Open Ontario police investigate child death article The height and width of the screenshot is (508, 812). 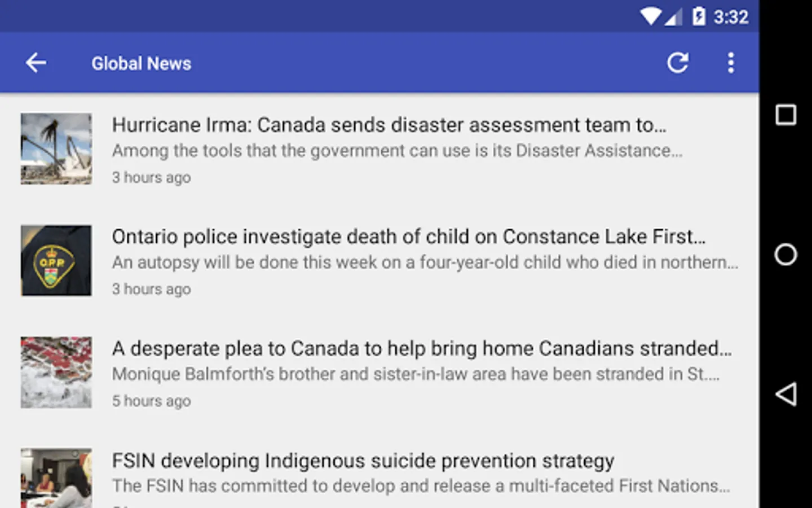(408, 237)
